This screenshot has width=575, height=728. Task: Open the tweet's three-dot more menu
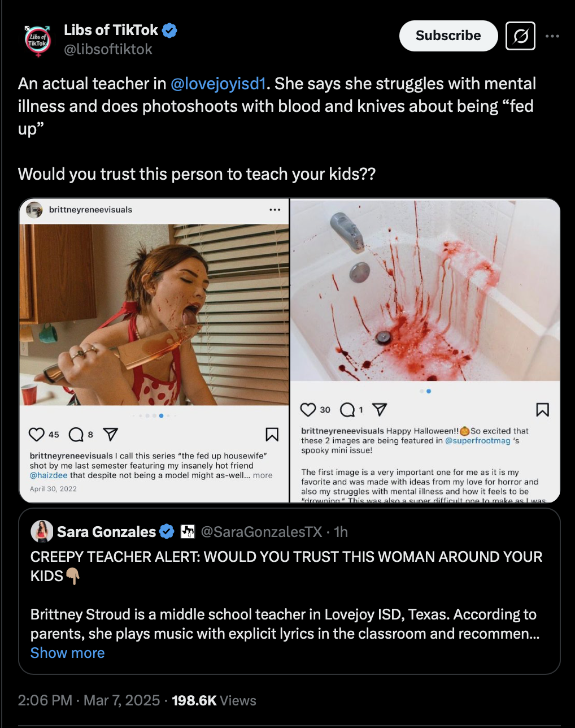coord(552,36)
